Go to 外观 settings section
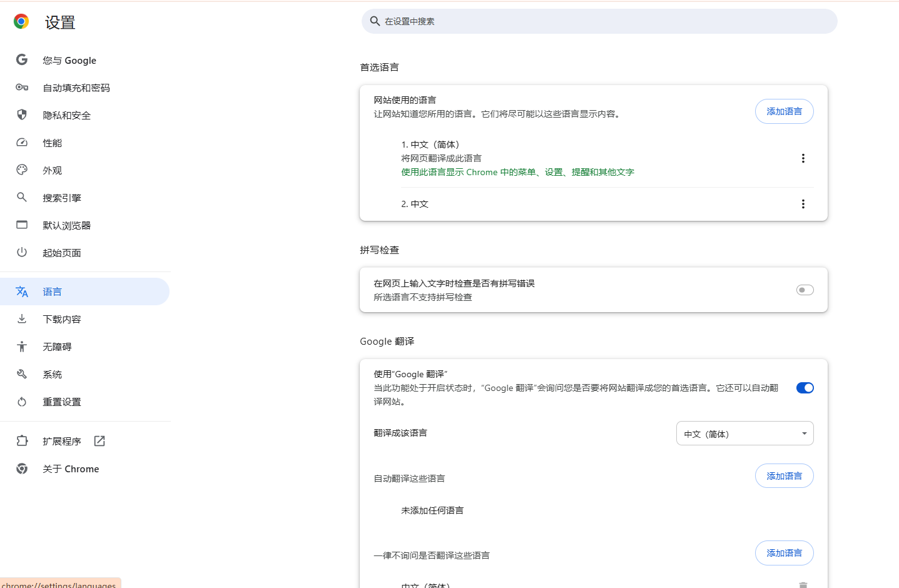Viewport: 899px width, 588px height. 84,170
